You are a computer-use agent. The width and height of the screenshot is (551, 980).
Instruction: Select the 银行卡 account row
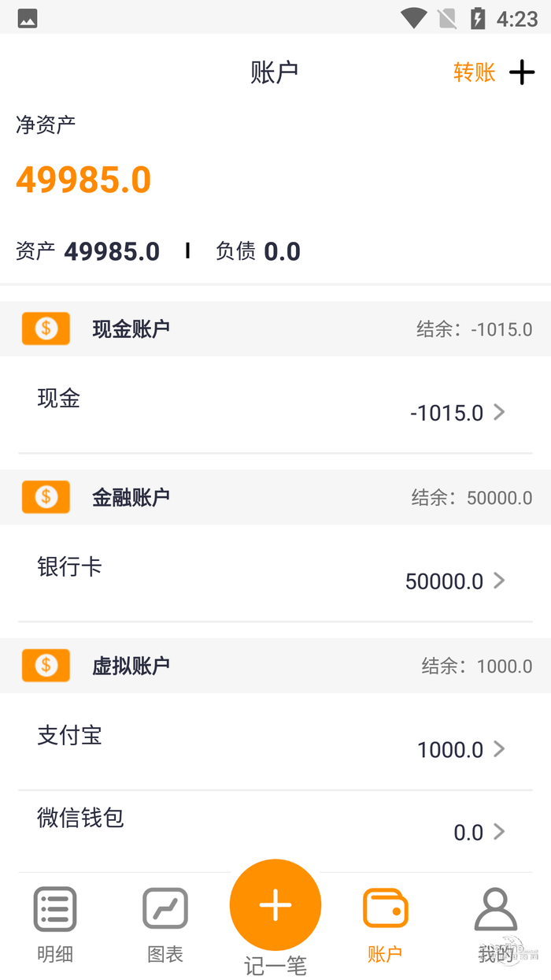tap(236, 574)
